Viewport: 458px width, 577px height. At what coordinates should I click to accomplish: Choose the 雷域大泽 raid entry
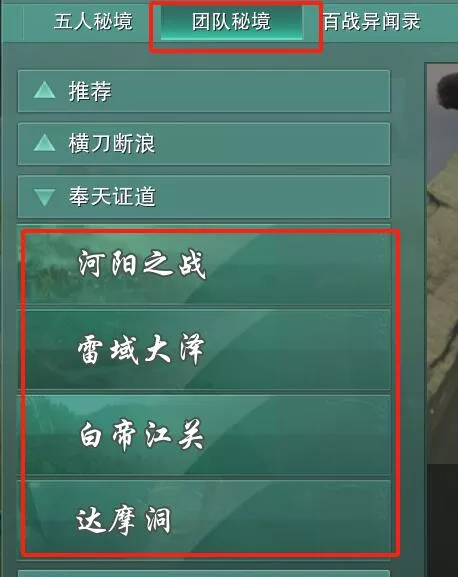coord(204,350)
